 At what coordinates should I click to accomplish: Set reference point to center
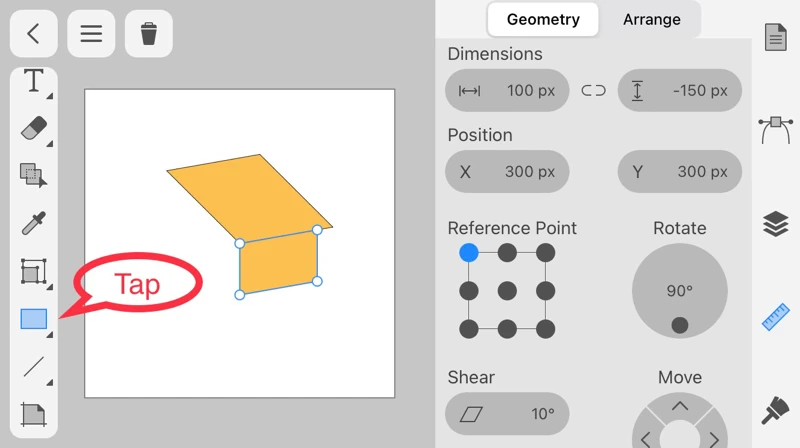pos(507,291)
